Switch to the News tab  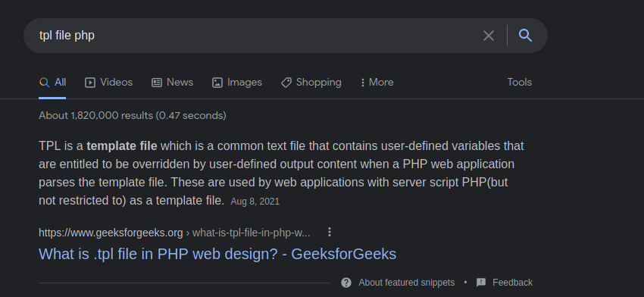point(172,83)
